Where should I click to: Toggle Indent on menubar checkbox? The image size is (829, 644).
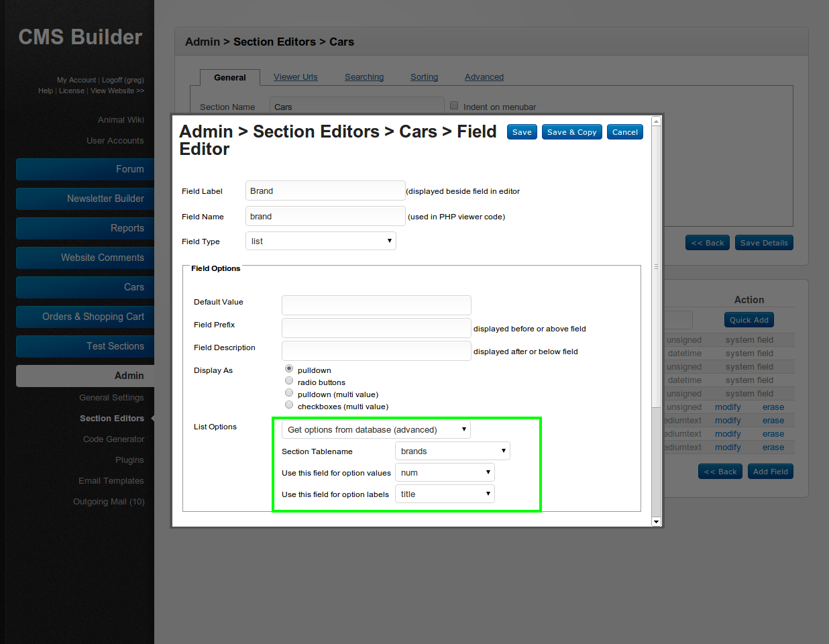(x=454, y=106)
